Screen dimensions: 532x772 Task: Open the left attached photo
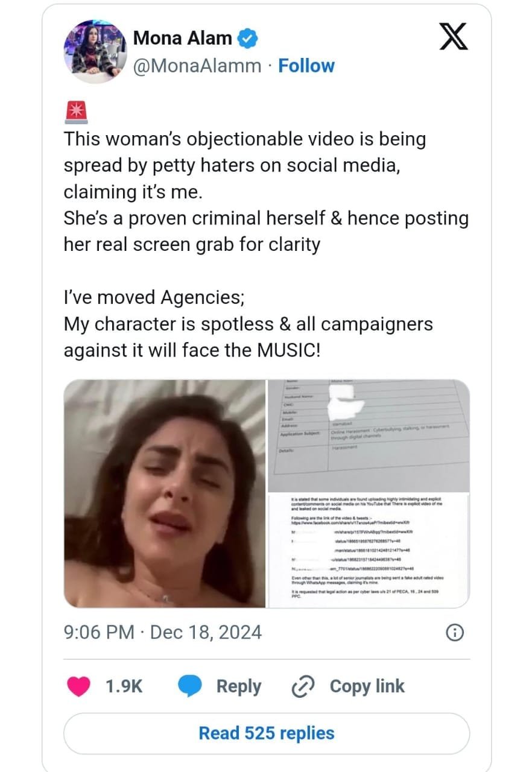(x=165, y=493)
